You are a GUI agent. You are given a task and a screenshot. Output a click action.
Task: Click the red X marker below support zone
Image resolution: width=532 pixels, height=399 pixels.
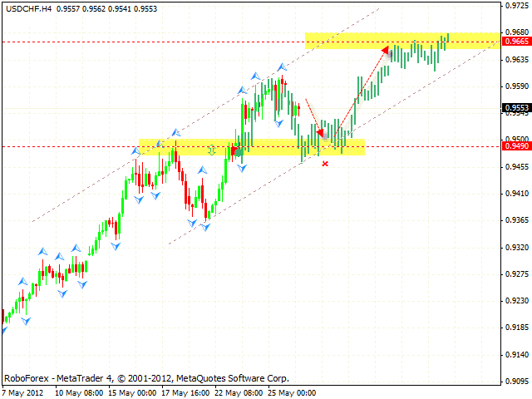pyautogui.click(x=325, y=164)
